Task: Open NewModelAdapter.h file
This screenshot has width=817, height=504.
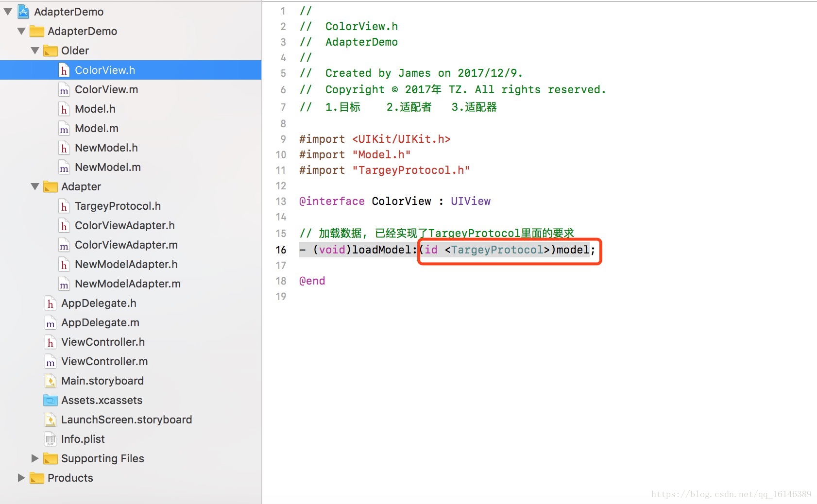Action: click(x=126, y=264)
